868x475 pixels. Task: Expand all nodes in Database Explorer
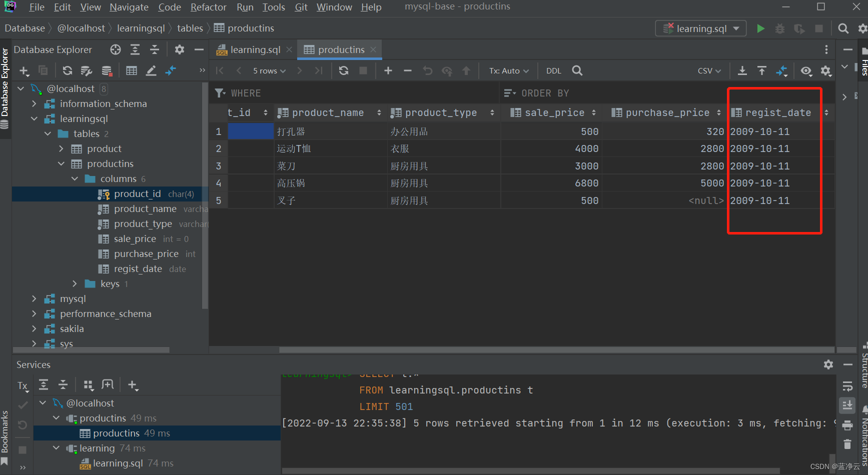pyautogui.click(x=135, y=49)
